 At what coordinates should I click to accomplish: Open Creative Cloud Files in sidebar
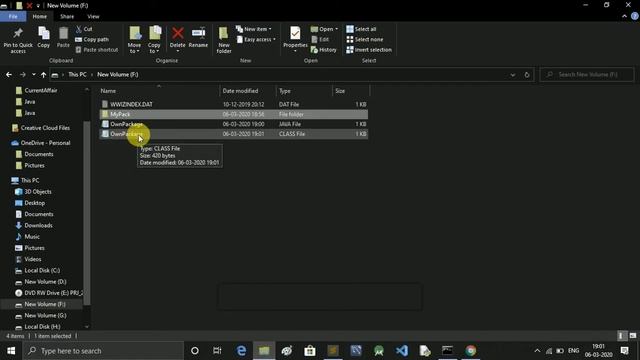coord(45,128)
